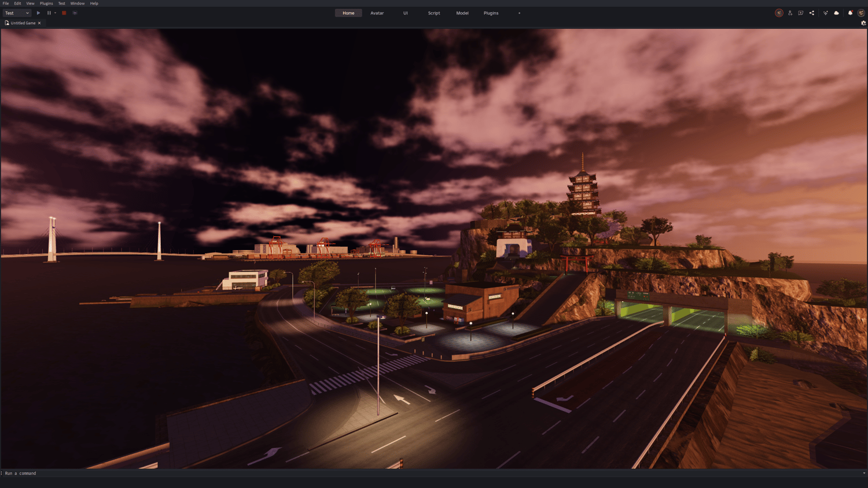The height and width of the screenshot is (488, 868).
Task: Add a custom toolbar tab with plus
Action: [519, 13]
